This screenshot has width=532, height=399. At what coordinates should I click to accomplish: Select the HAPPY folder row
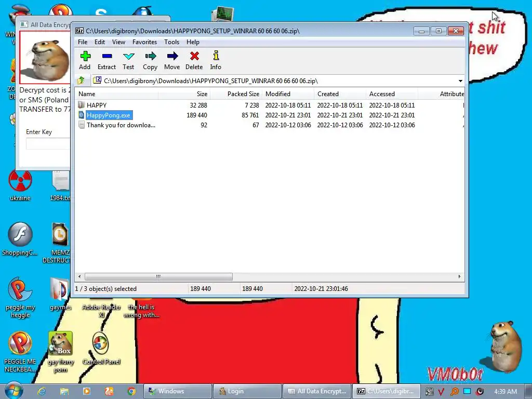pyautogui.click(x=270, y=105)
